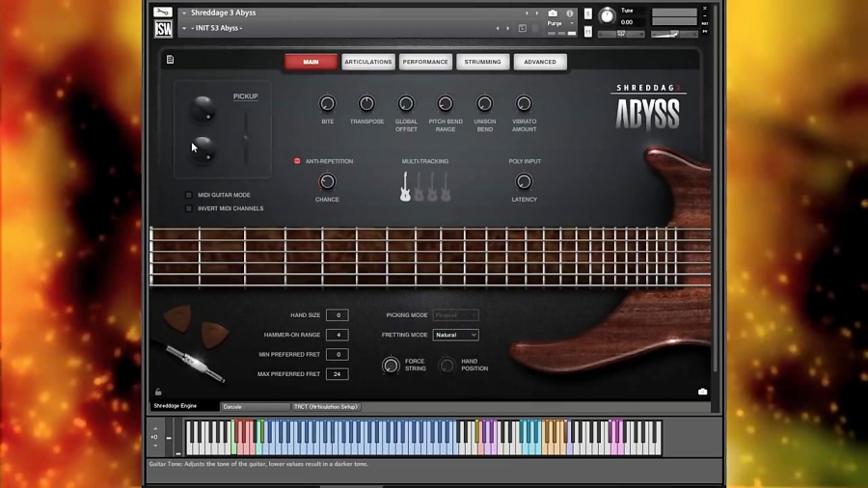The width and height of the screenshot is (868, 488).
Task: Toggle the M mute button
Action: (x=588, y=32)
